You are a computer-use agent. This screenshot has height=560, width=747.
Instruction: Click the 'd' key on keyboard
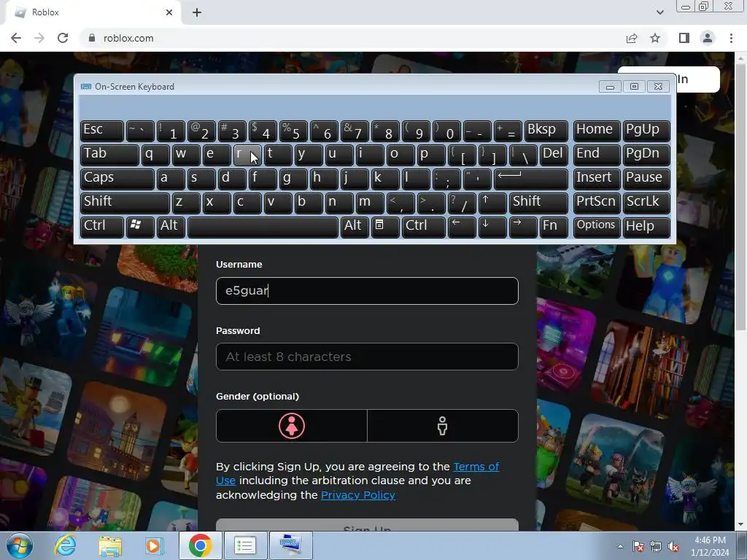[232, 179]
